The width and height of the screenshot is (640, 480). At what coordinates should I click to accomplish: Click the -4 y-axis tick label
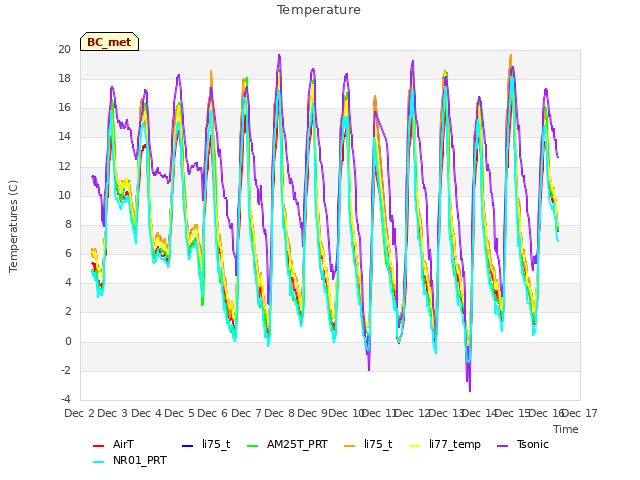66,399
